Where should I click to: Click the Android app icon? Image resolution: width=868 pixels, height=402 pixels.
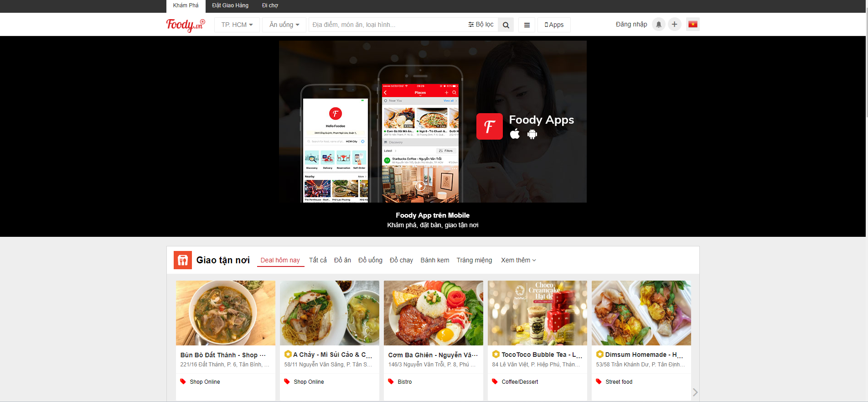[532, 134]
